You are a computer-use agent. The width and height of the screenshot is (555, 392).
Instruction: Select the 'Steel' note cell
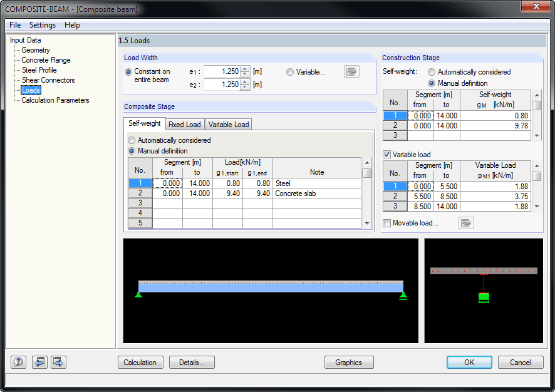[x=317, y=183]
